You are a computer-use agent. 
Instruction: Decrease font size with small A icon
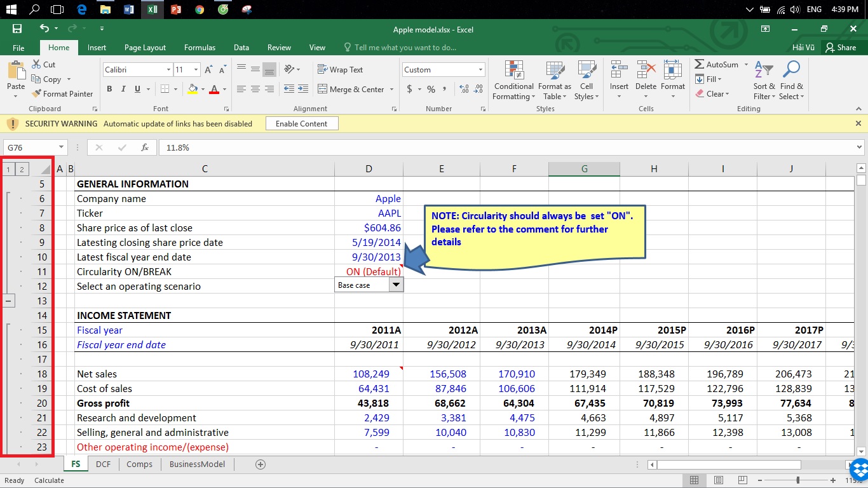coord(223,70)
